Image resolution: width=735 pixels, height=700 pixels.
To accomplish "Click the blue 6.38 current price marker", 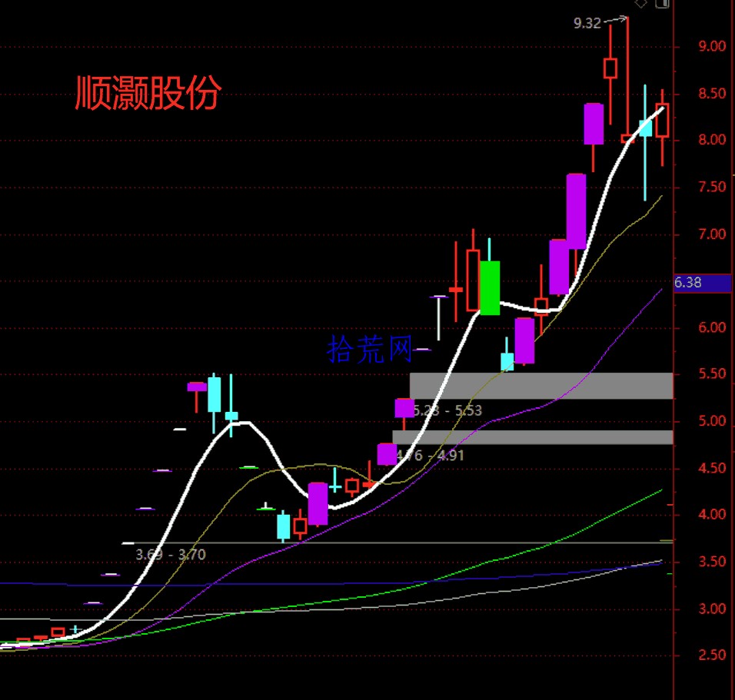I will click(702, 283).
